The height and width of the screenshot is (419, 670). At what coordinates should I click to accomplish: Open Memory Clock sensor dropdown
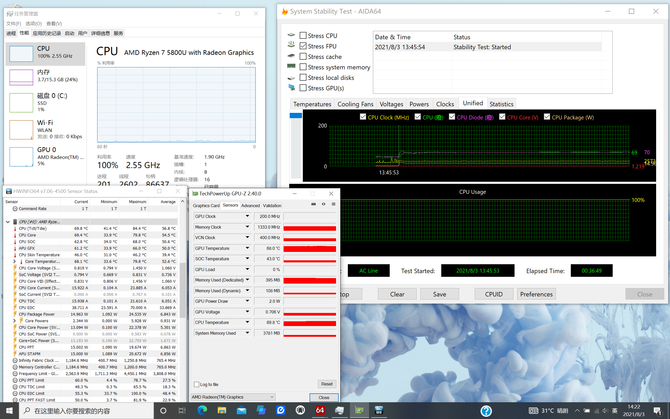coord(247,227)
